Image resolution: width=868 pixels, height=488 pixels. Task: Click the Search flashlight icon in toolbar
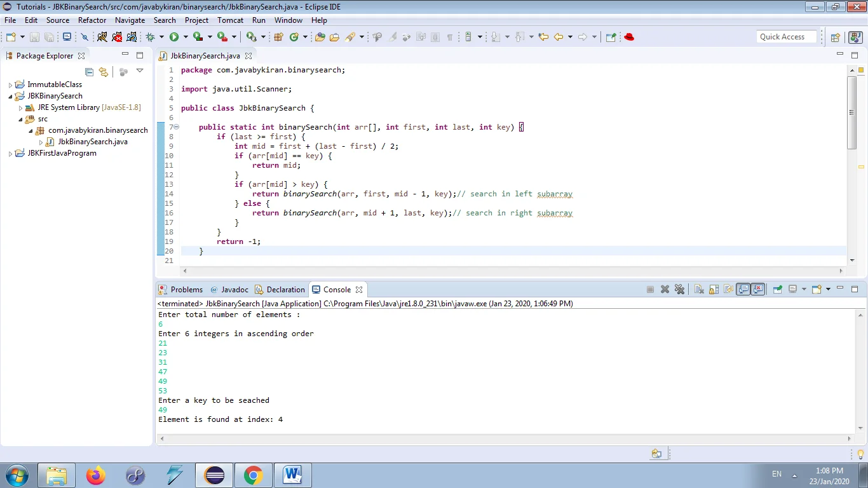click(x=351, y=37)
